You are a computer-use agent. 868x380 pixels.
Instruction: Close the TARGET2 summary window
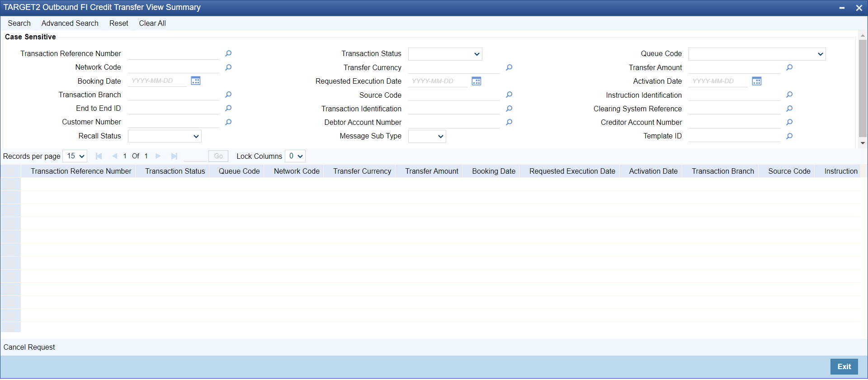click(x=859, y=8)
